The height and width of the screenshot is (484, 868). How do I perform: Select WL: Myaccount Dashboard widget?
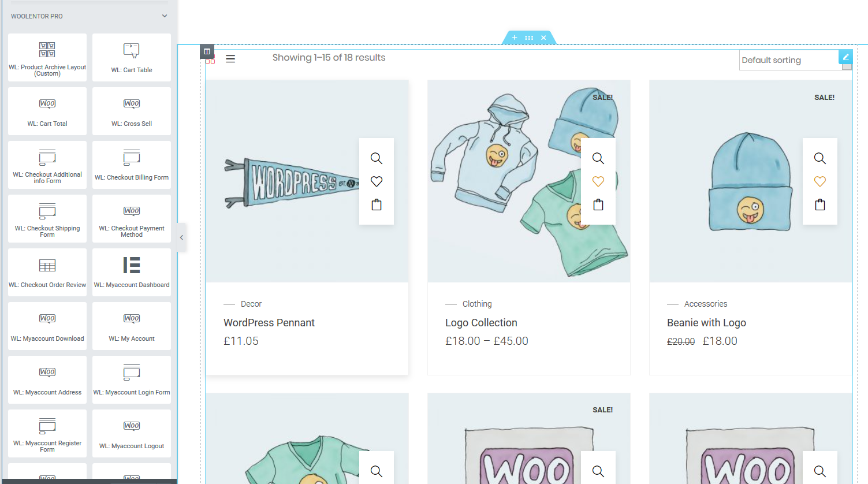(132, 272)
